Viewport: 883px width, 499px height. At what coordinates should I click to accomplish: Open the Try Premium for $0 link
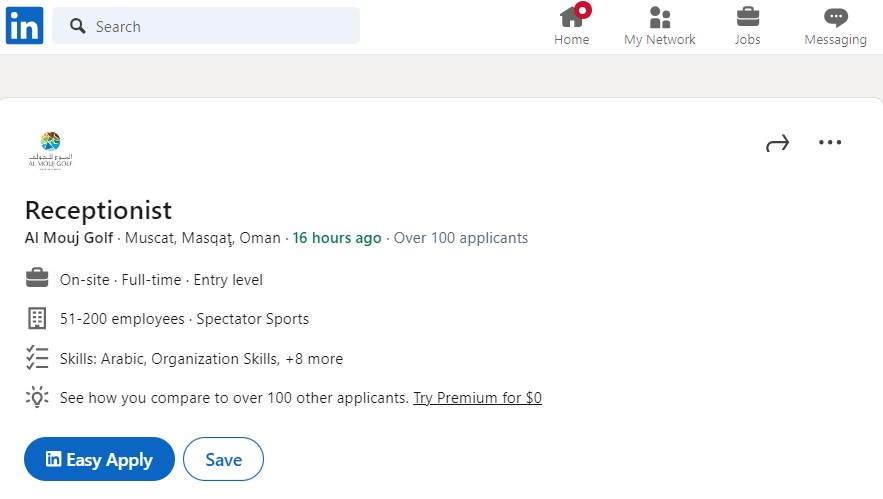(x=478, y=398)
